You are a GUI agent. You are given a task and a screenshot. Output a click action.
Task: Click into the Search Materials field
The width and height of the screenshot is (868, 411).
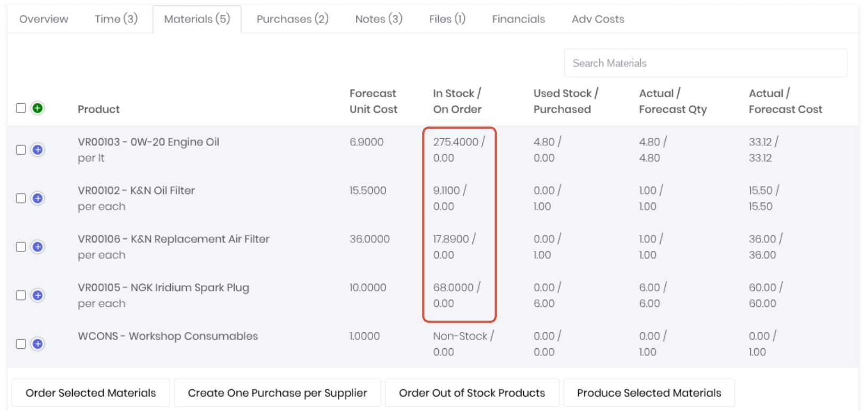point(705,63)
